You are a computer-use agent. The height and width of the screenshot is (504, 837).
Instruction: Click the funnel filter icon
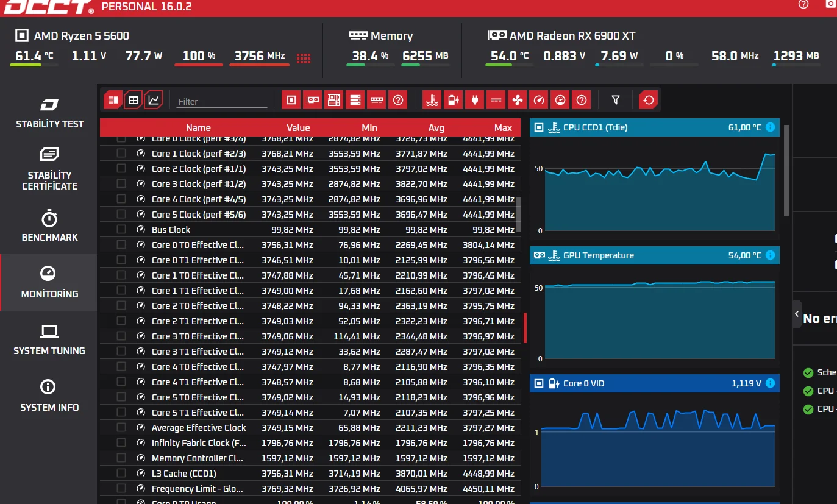[616, 99]
